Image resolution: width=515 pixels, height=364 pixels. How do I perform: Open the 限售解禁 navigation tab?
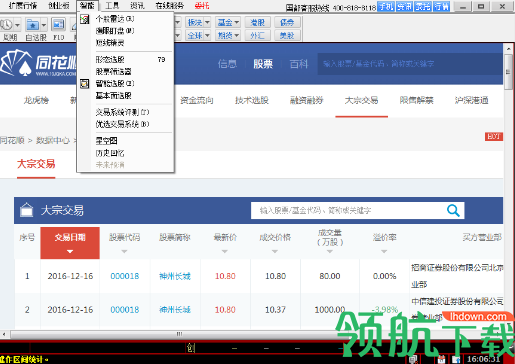[417, 100]
